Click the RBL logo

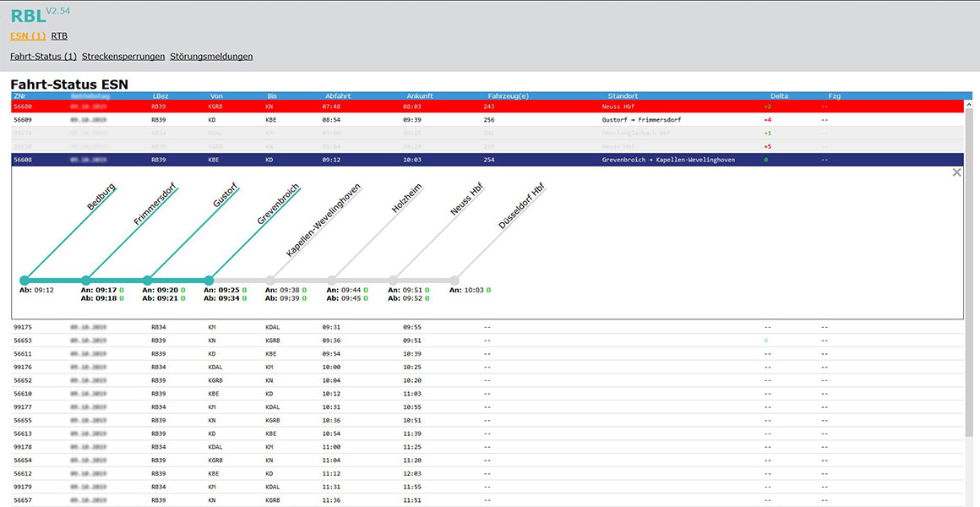point(28,15)
